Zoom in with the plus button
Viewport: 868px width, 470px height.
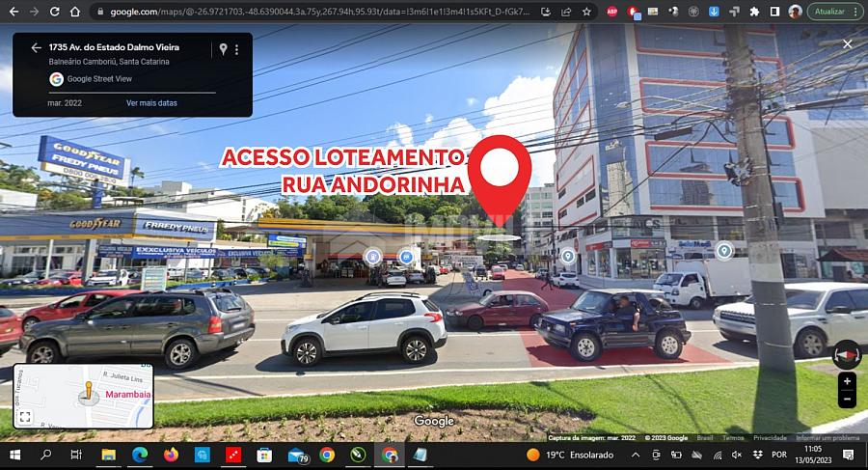[x=847, y=382]
